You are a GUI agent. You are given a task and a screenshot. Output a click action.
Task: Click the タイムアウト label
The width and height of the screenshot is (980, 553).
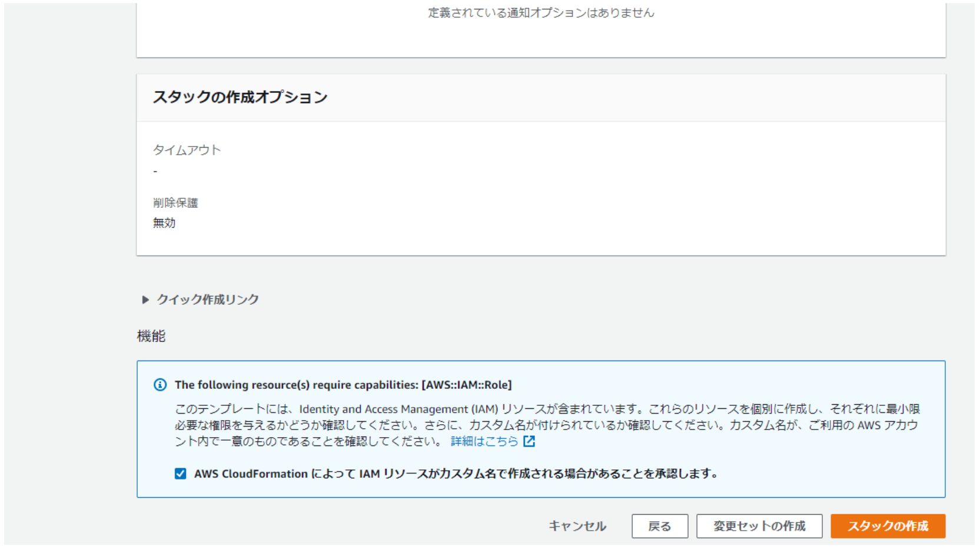pos(187,150)
